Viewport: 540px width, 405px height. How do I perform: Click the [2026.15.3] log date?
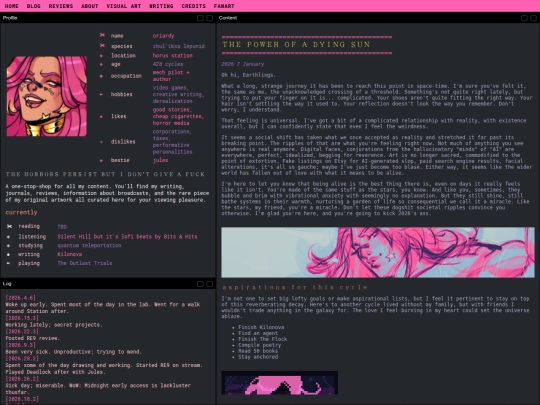click(22, 318)
